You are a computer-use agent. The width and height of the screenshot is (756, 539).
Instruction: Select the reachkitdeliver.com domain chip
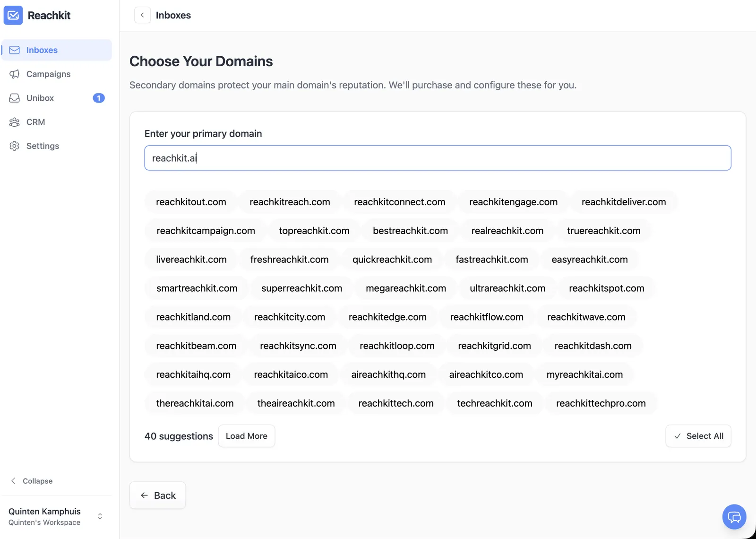click(624, 202)
